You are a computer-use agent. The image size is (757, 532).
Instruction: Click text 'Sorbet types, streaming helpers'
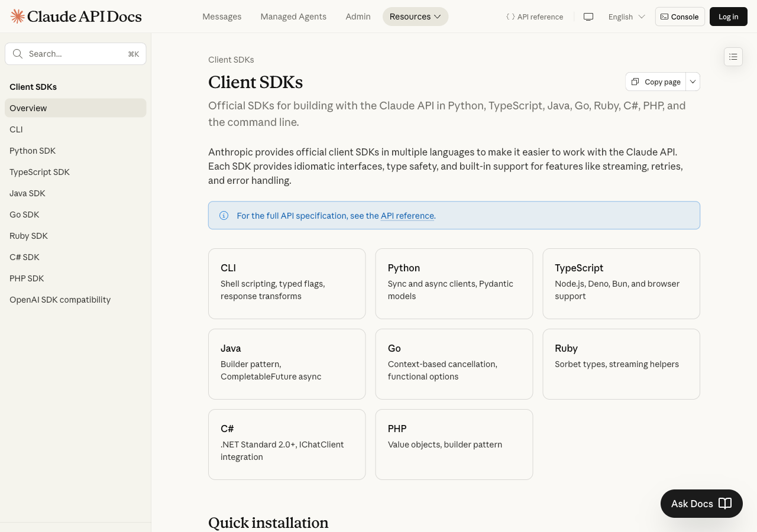(617, 364)
